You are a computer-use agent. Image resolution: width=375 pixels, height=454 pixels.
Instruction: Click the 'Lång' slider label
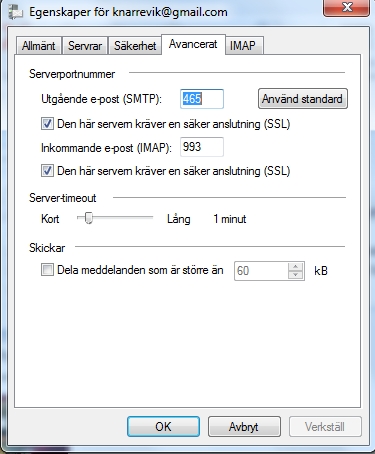click(x=179, y=219)
